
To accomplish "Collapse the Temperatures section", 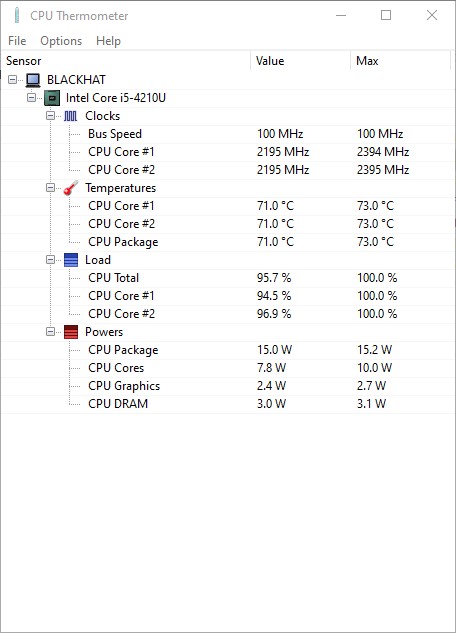I will (x=50, y=187).
